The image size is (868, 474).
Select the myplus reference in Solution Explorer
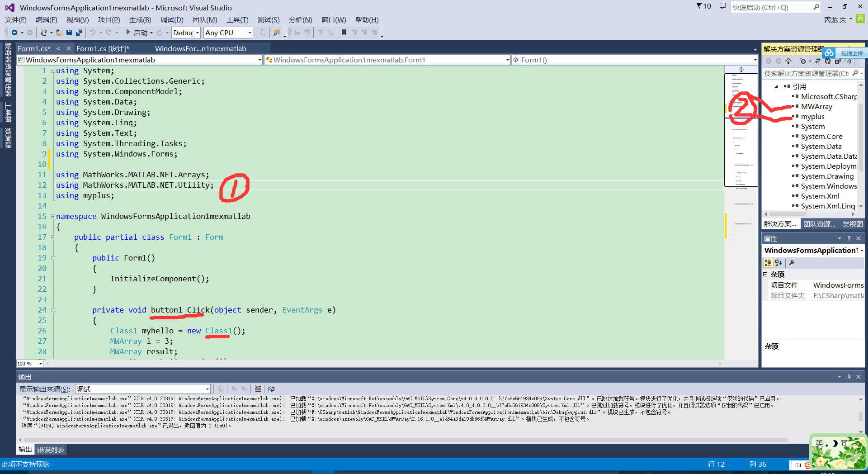[x=813, y=117]
